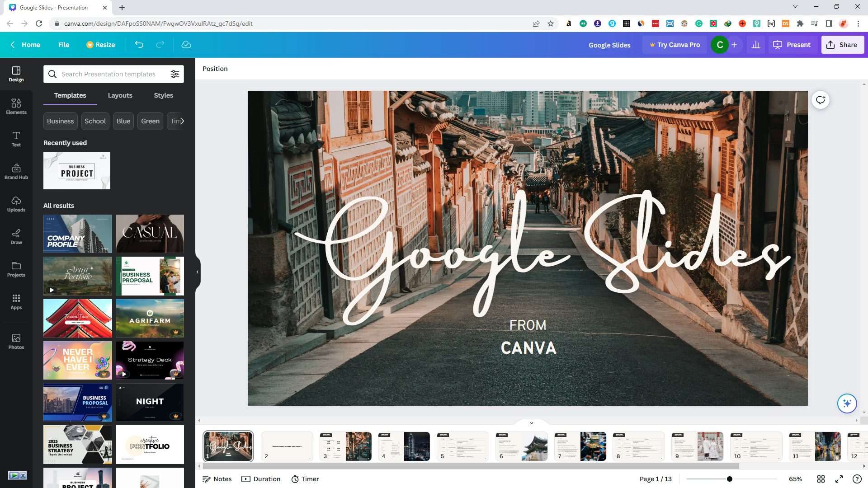Open the Position panel dropdown
The height and width of the screenshot is (488, 868).
tap(215, 69)
